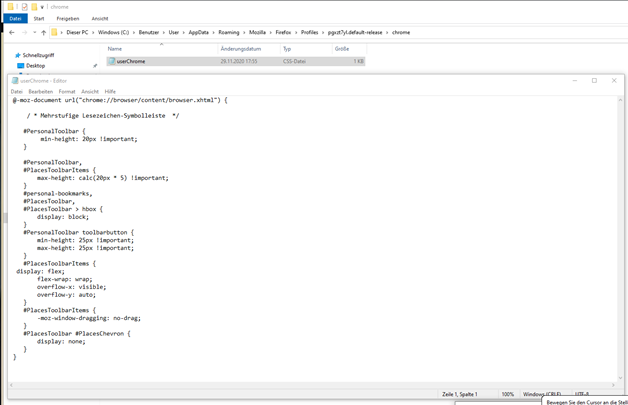
Task: Place cursor on Mehrstufige Lesezeichen-Symbolleiste comment
Action: pyautogui.click(x=103, y=116)
